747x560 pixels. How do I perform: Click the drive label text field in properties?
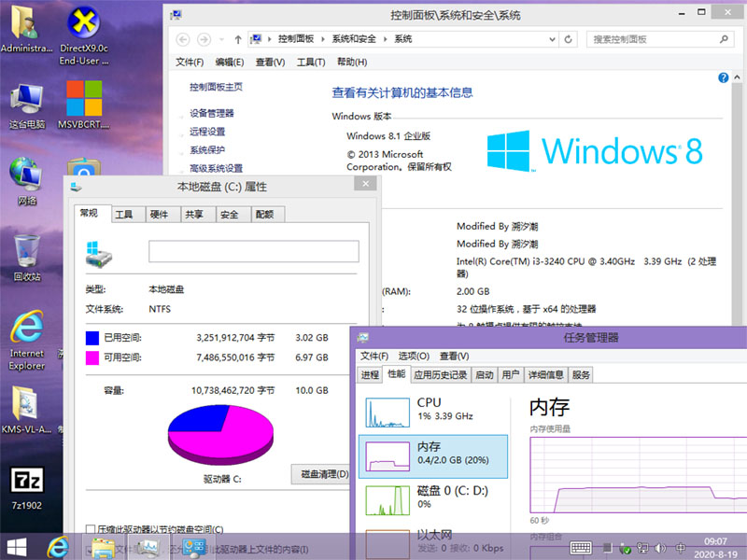click(x=253, y=251)
